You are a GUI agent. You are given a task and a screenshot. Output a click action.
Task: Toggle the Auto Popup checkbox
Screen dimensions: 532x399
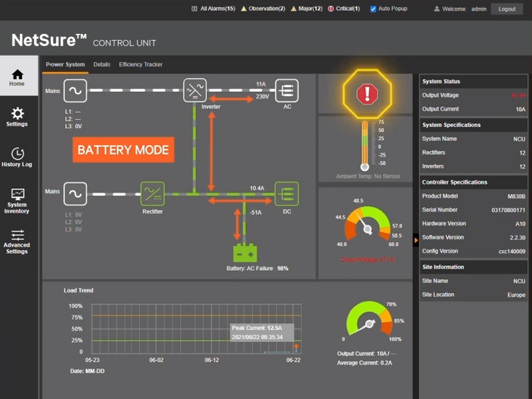point(373,9)
